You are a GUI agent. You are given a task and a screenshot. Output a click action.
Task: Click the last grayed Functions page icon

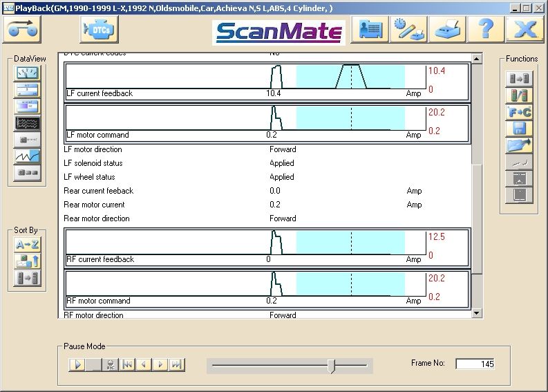[519, 195]
